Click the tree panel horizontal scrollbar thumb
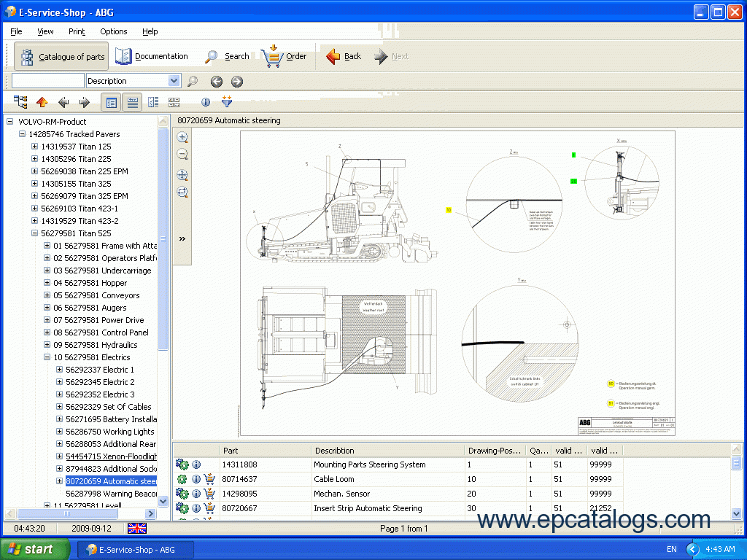Screen dimensions: 747x560 click(67, 514)
